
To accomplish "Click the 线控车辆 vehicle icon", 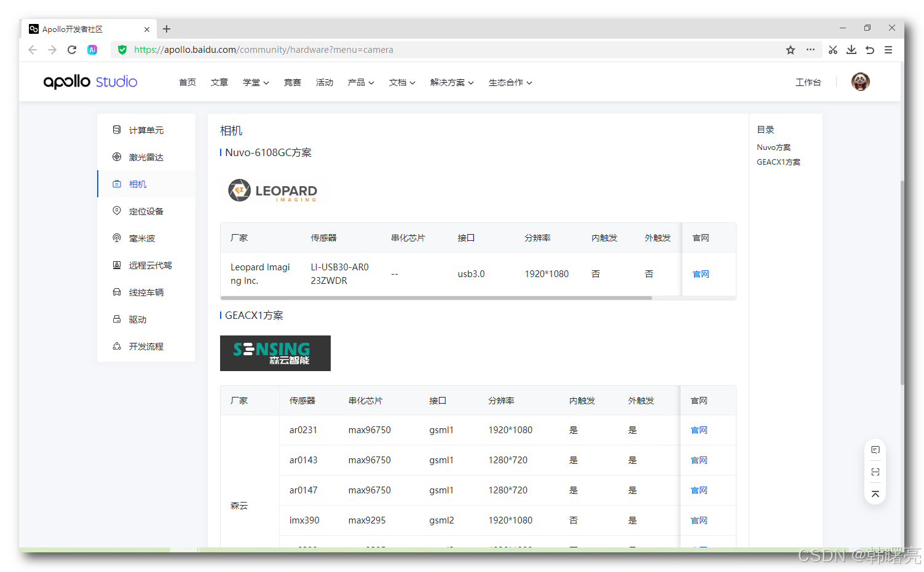I will tap(117, 292).
